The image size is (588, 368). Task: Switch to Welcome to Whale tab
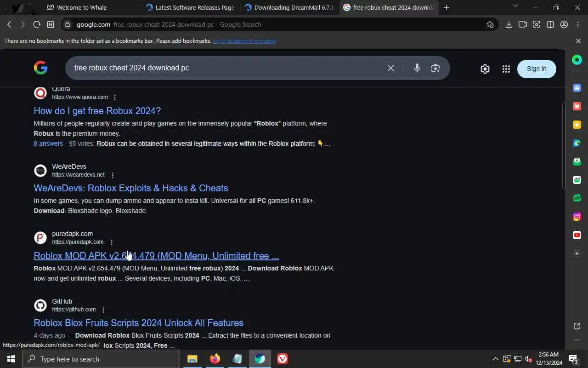[82, 7]
